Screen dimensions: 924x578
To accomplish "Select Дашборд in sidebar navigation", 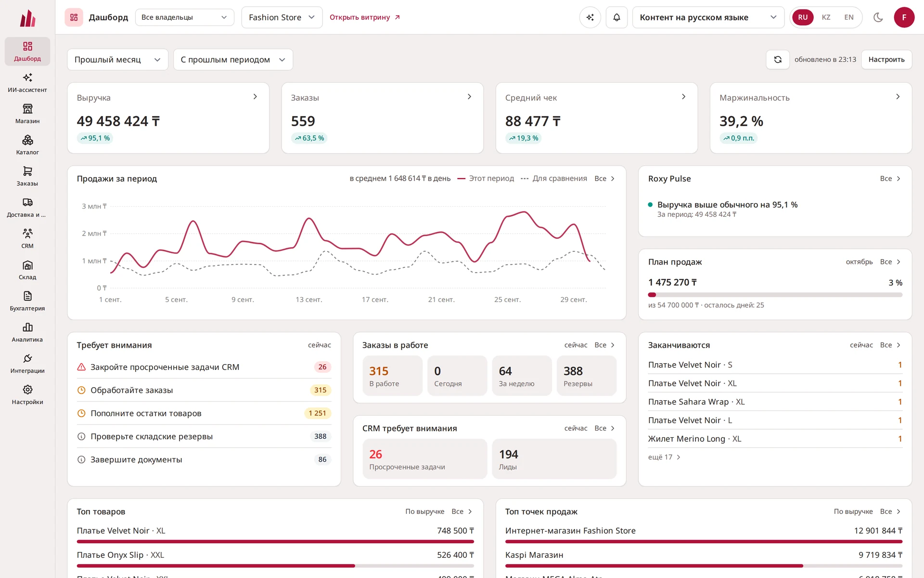I will tap(27, 51).
